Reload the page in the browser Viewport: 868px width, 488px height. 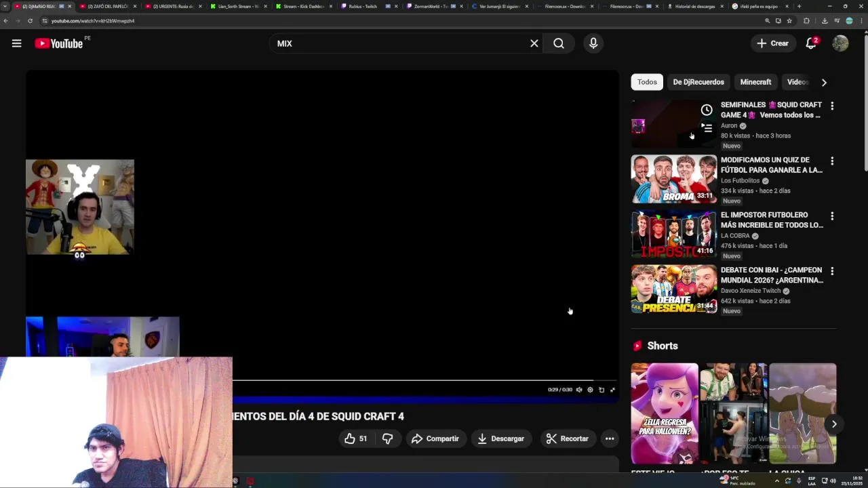30,21
